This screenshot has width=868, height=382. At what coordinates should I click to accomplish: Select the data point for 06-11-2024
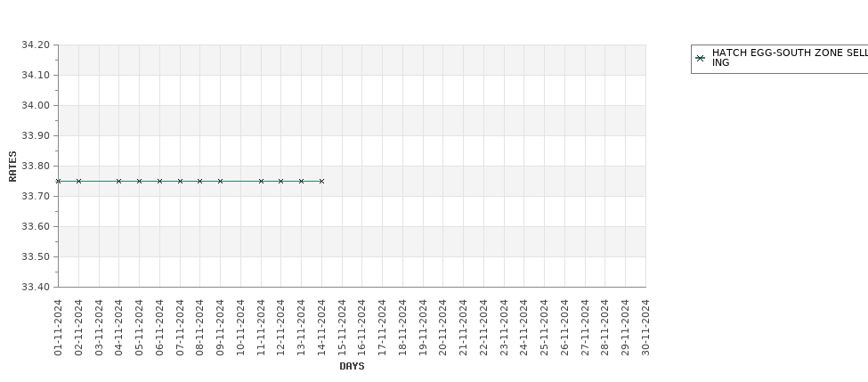click(159, 181)
